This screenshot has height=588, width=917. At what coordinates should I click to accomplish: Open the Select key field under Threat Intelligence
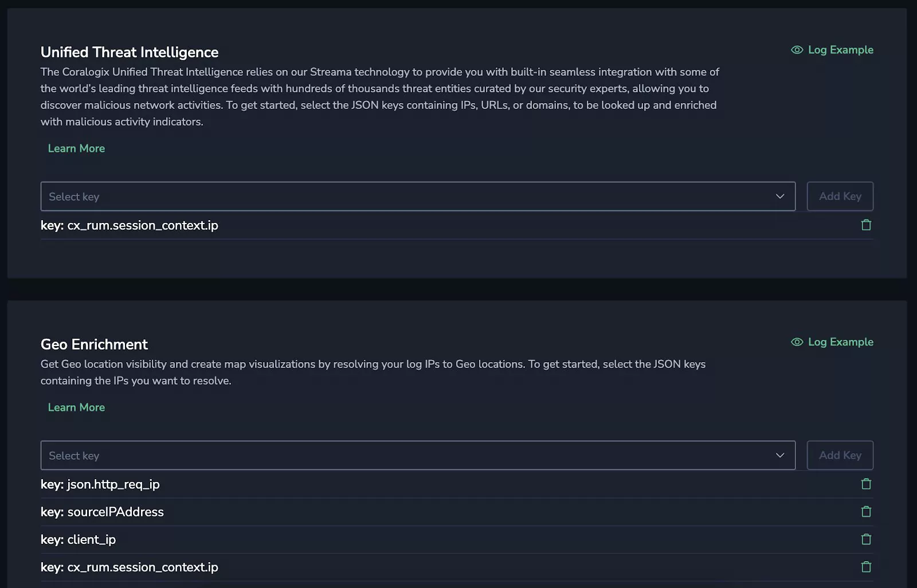coord(418,197)
